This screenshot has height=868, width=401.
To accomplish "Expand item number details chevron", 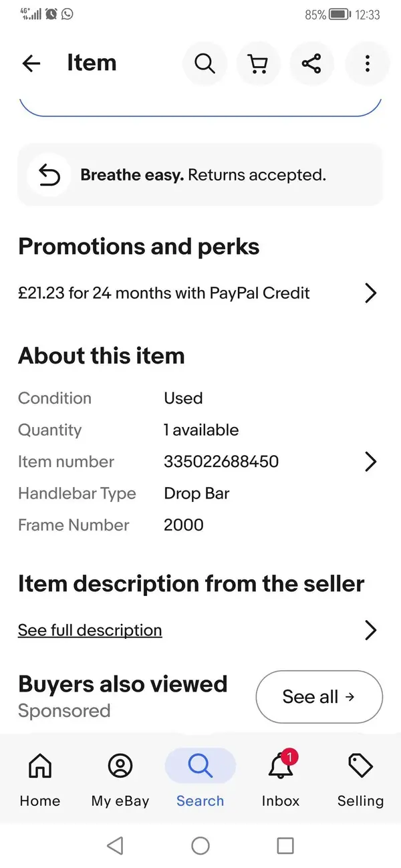I will [371, 462].
